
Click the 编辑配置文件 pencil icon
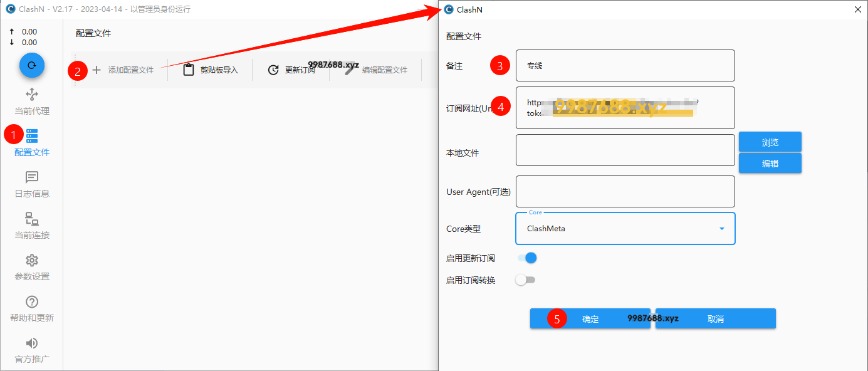[x=350, y=70]
